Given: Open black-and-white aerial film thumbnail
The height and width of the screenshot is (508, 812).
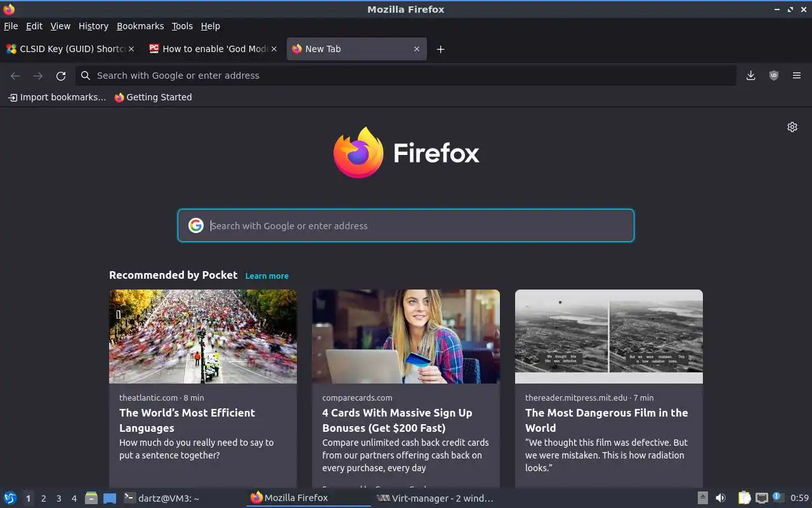Looking at the screenshot, I should click(x=609, y=337).
